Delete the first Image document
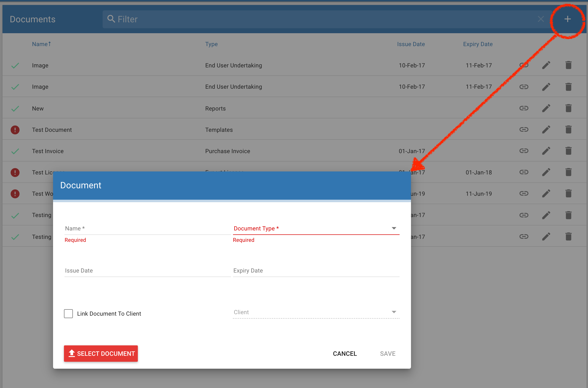Screen dimensions: 588x388 tap(568, 65)
